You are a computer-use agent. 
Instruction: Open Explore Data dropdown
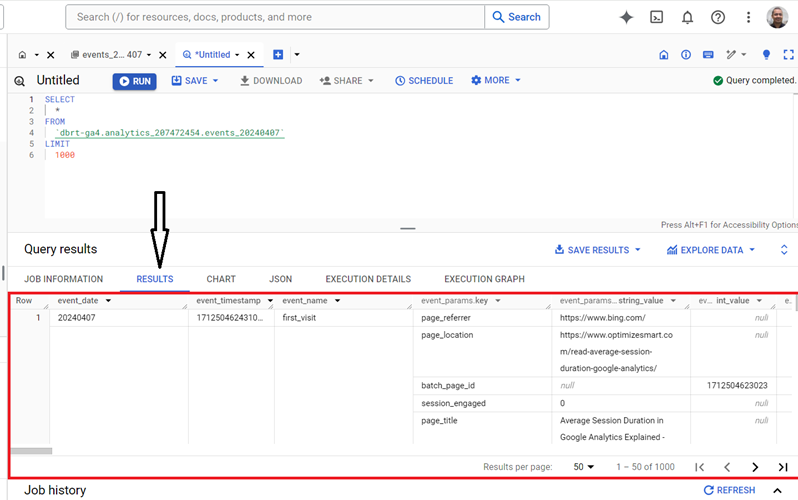click(x=711, y=250)
